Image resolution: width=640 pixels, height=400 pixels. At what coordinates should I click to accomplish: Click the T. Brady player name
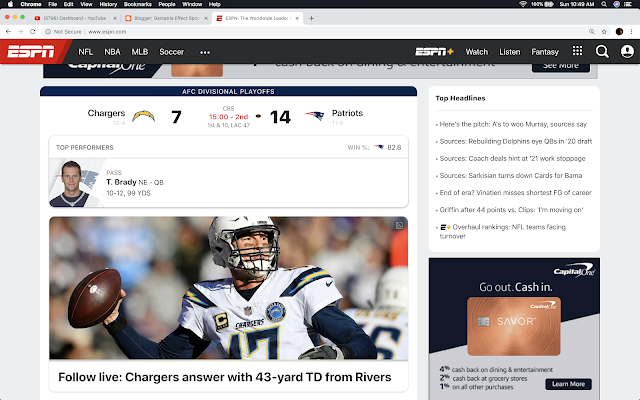coord(121,182)
